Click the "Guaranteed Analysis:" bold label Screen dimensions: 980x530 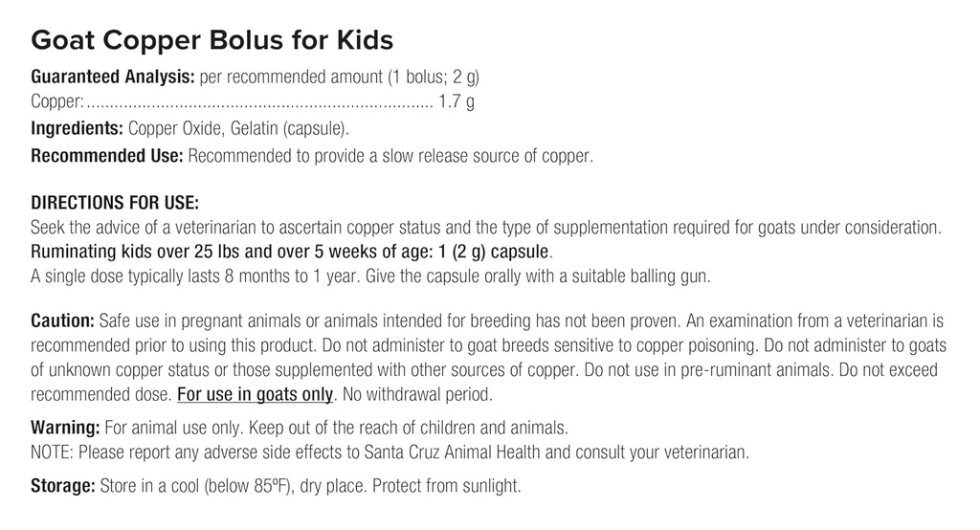pyautogui.click(x=113, y=77)
